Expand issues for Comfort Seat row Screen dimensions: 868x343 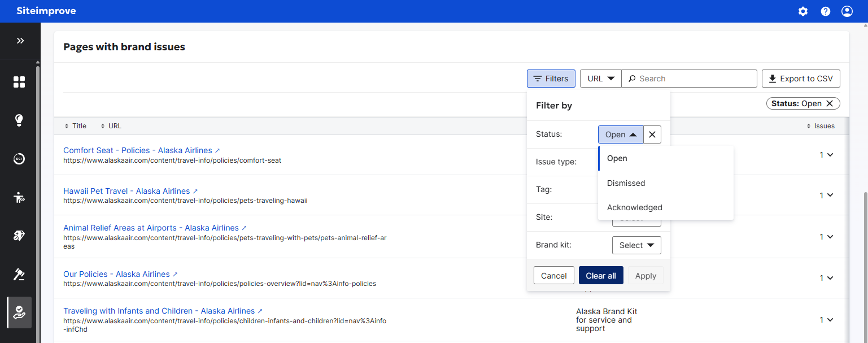click(827, 155)
